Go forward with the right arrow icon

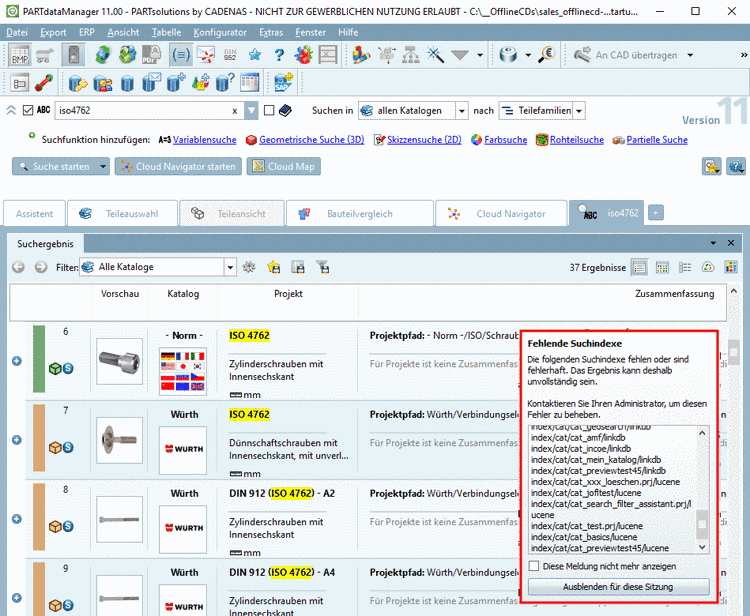click(41, 267)
